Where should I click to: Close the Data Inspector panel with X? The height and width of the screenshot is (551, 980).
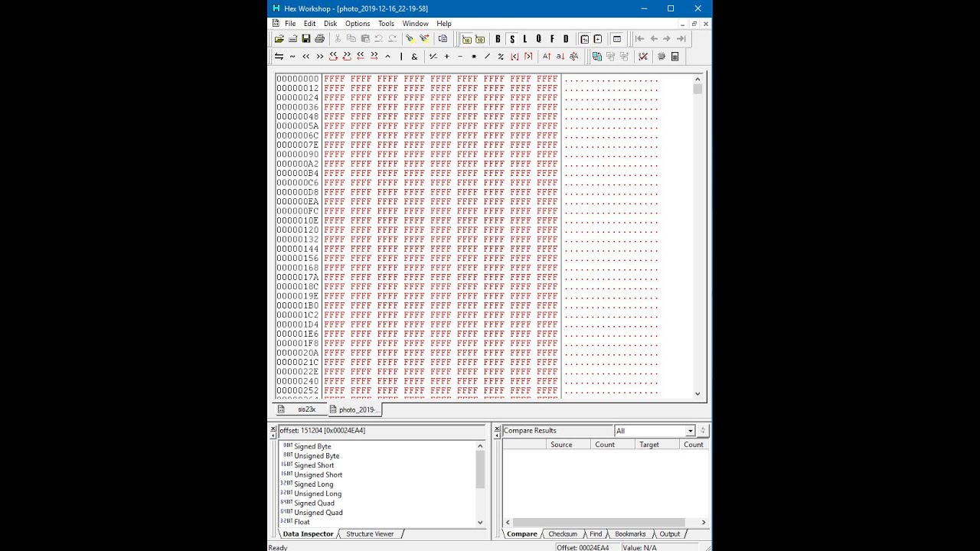click(x=273, y=430)
